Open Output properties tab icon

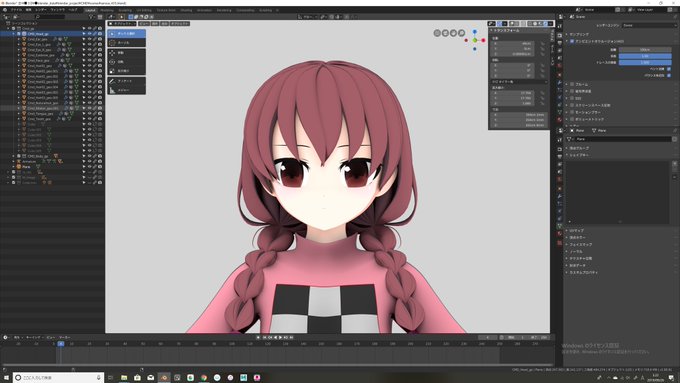[560, 43]
